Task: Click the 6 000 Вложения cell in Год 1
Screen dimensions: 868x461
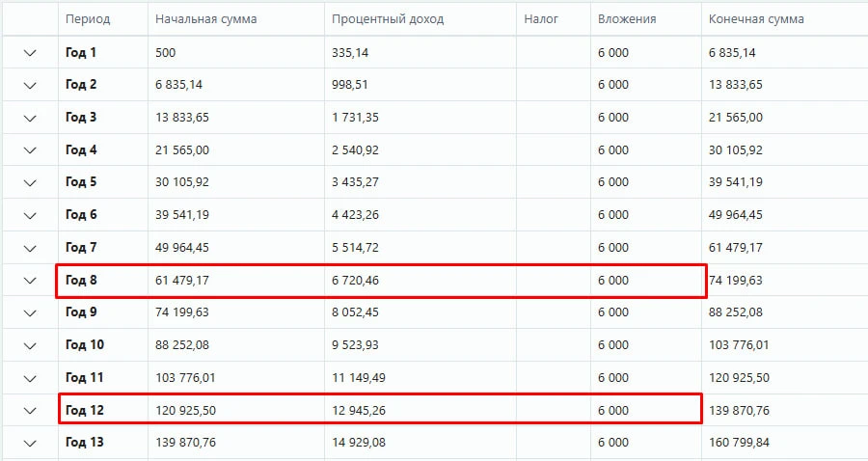Action: coord(613,53)
